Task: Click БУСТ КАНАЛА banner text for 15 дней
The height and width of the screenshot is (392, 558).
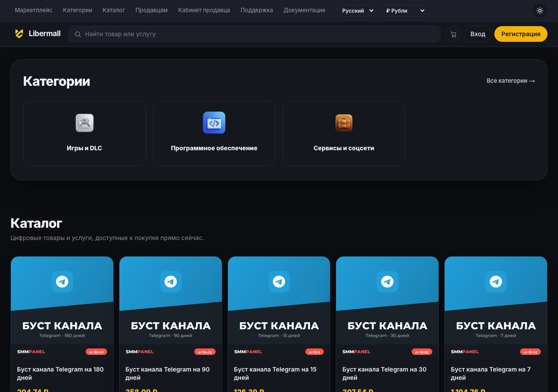Action: (279, 326)
